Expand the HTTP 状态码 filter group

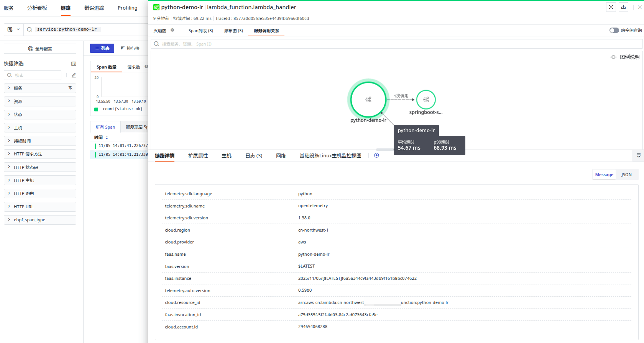40,167
